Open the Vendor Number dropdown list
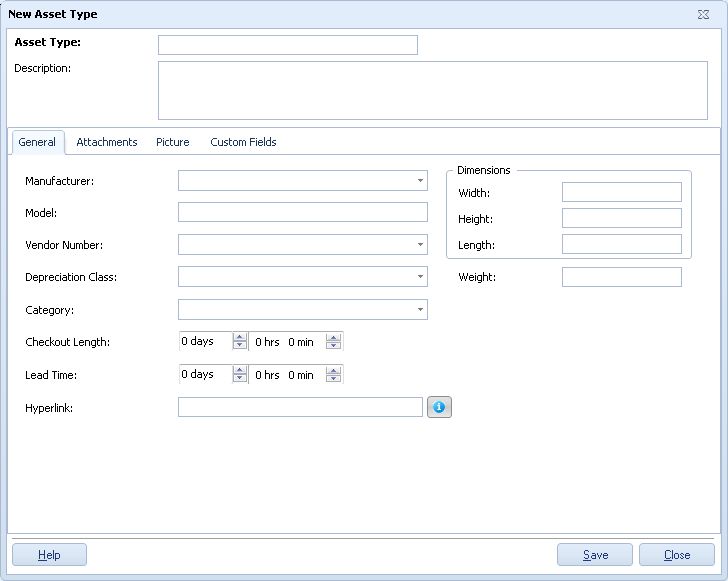Image resolution: width=728 pixels, height=581 pixels. (421, 245)
